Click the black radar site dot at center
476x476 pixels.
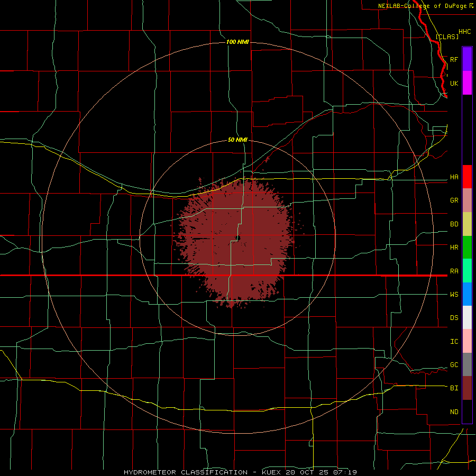[x=239, y=237]
